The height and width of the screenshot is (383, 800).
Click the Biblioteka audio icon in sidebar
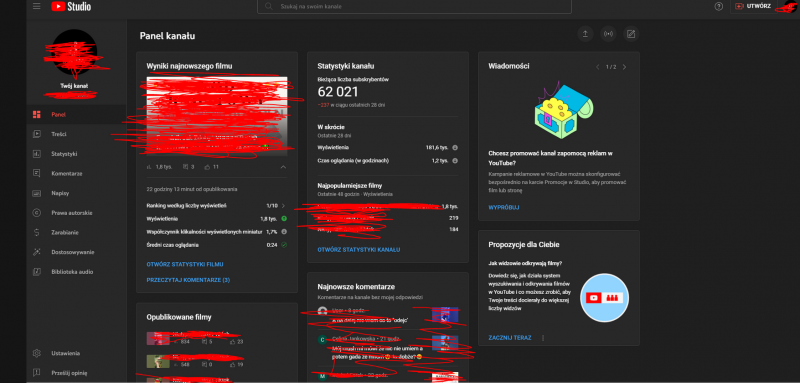[x=37, y=272]
